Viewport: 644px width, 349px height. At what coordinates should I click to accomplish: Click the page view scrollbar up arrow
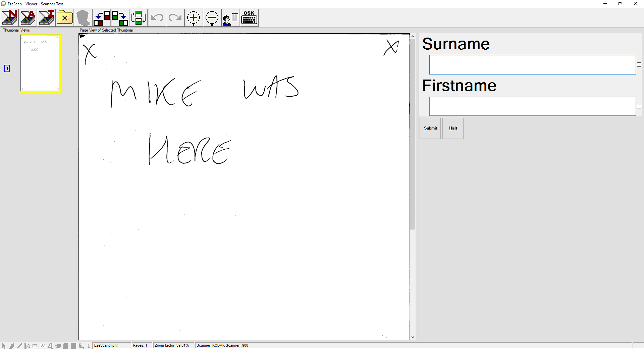pyautogui.click(x=413, y=36)
